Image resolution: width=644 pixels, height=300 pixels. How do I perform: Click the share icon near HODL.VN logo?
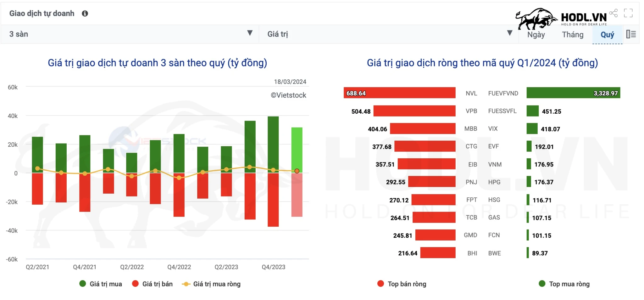613,13
